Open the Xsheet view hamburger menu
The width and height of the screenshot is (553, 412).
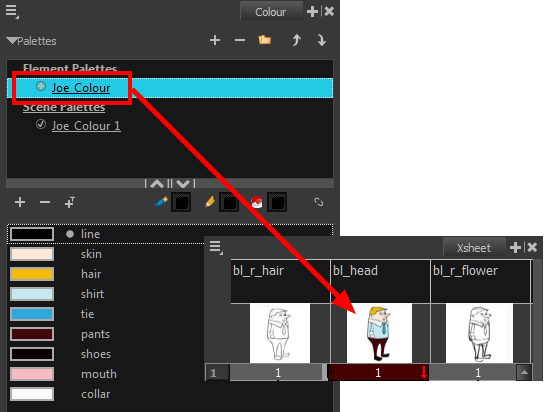point(216,247)
